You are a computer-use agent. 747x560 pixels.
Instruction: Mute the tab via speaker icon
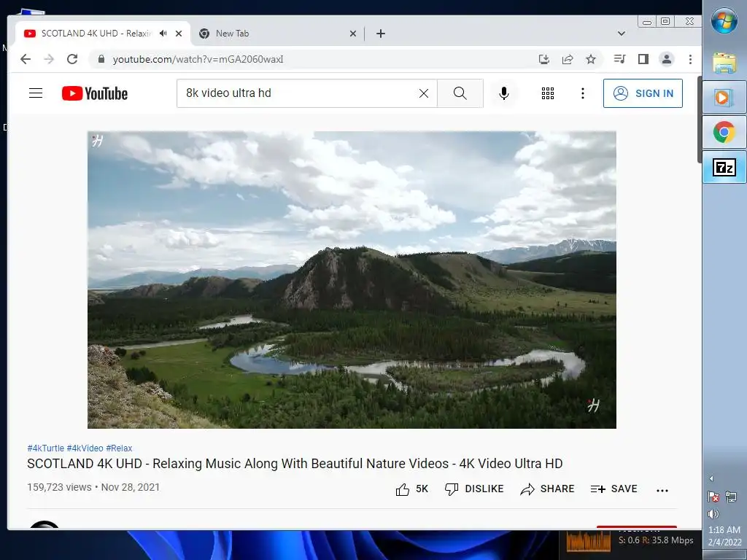(163, 34)
